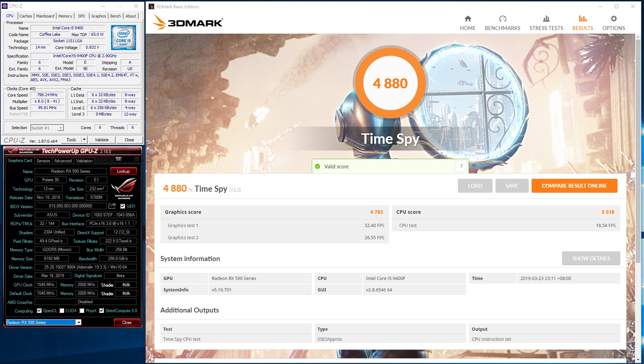Switch to the Validation tab in GPU-Z
The width and height of the screenshot is (644, 364).
click(x=84, y=161)
